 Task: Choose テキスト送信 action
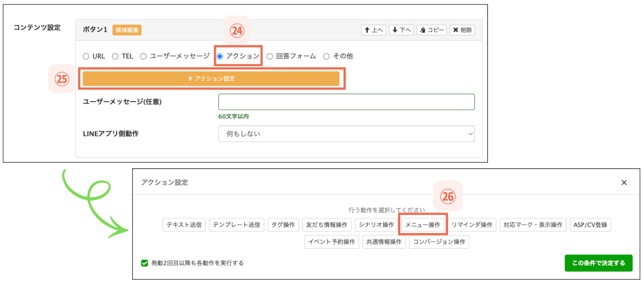(x=184, y=225)
